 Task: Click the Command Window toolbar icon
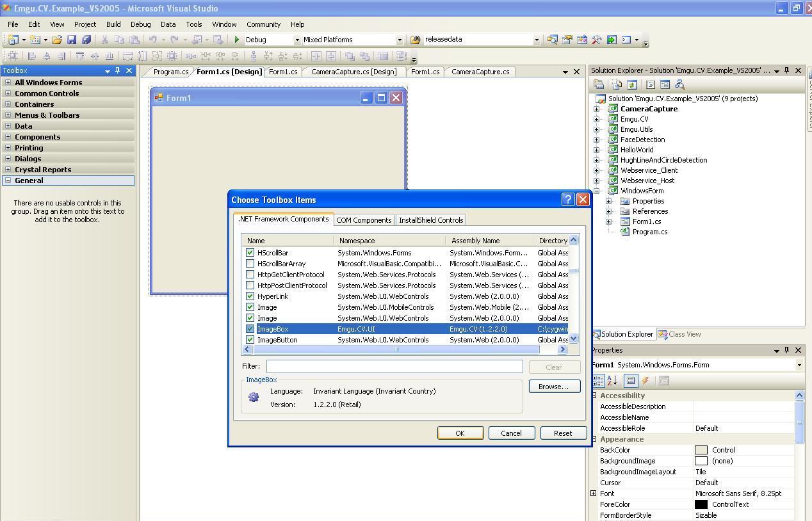pyautogui.click(x=626, y=40)
